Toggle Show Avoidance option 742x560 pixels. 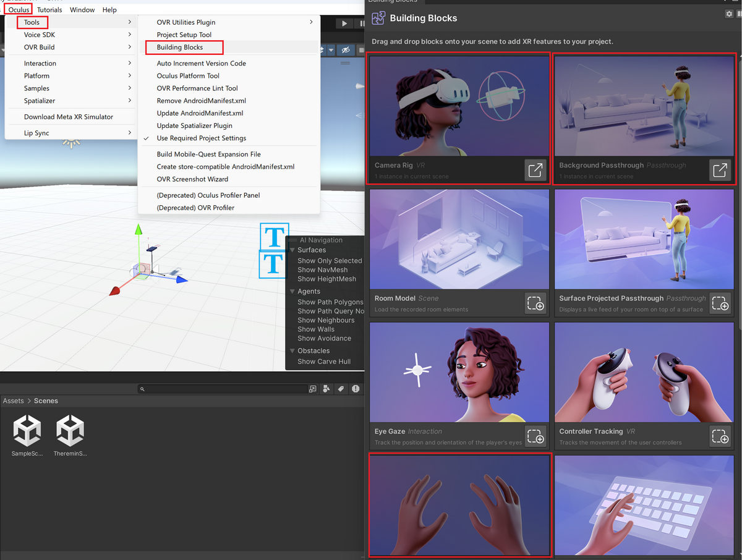(x=324, y=338)
